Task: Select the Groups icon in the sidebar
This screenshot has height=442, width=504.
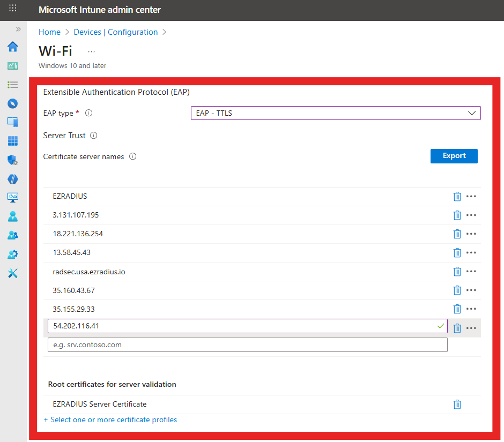Action: coord(13,235)
